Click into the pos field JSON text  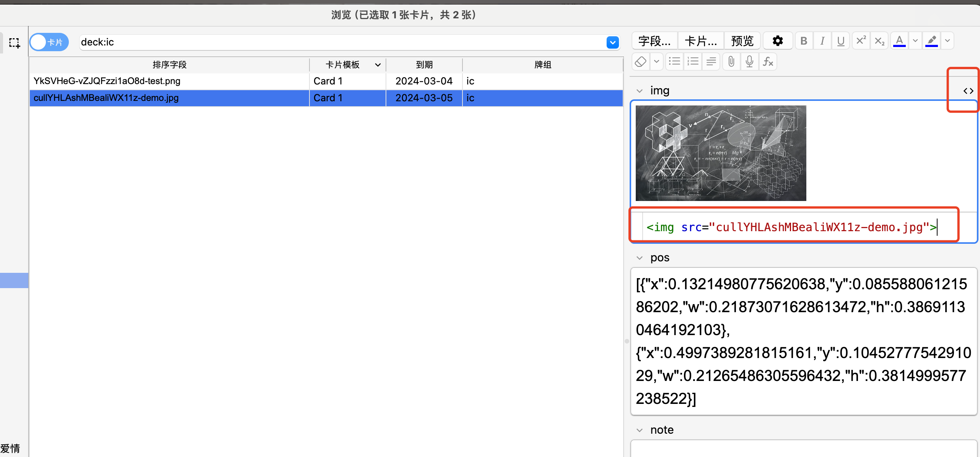click(803, 341)
